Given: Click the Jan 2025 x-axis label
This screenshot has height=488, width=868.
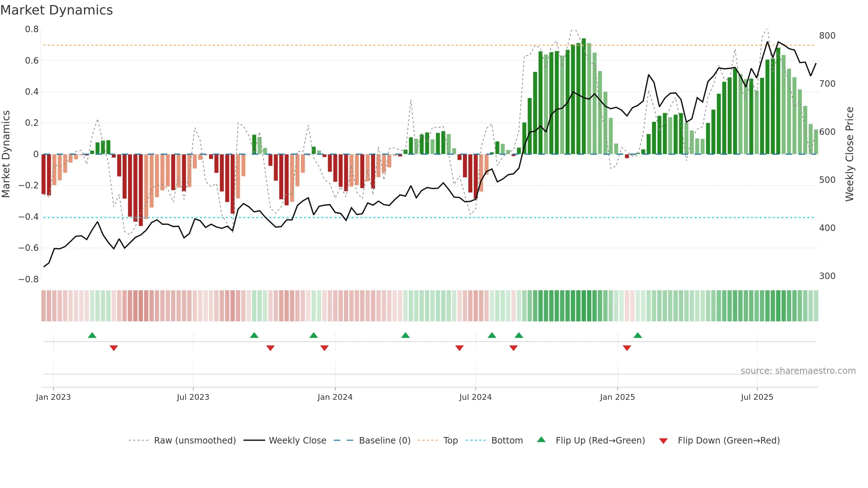Looking at the screenshot, I should click(618, 397).
